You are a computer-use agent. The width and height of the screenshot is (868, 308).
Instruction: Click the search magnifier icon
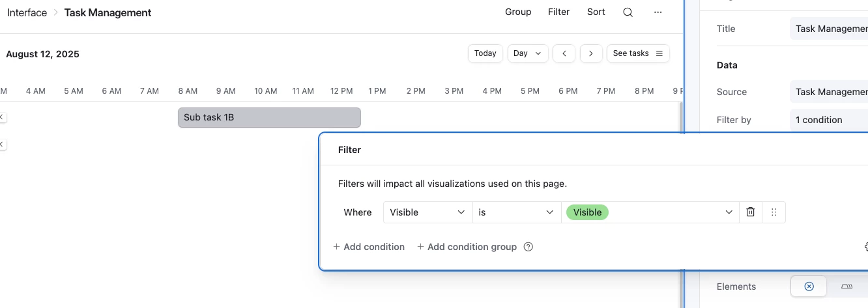[628, 12]
